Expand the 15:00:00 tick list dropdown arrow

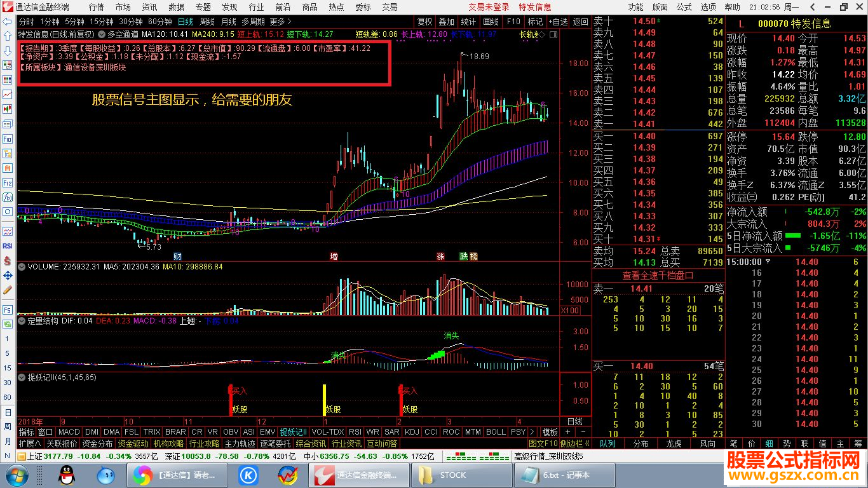tap(768, 262)
